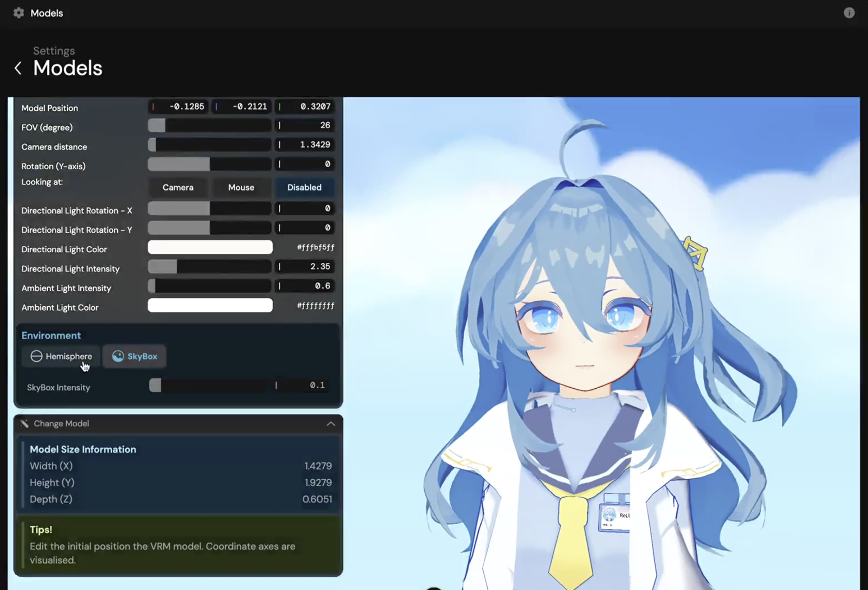Click Directional Light Intensity value 2.35

tap(304, 267)
